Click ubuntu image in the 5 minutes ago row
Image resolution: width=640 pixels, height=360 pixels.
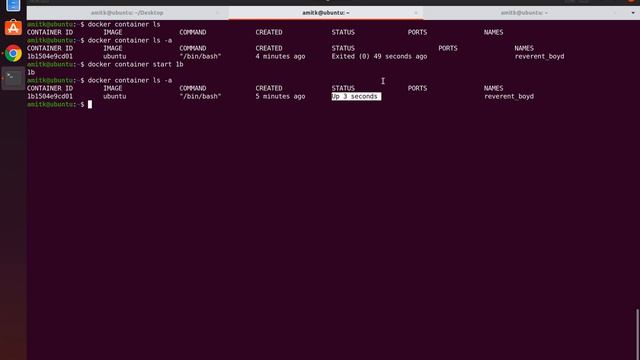pyautogui.click(x=114, y=96)
